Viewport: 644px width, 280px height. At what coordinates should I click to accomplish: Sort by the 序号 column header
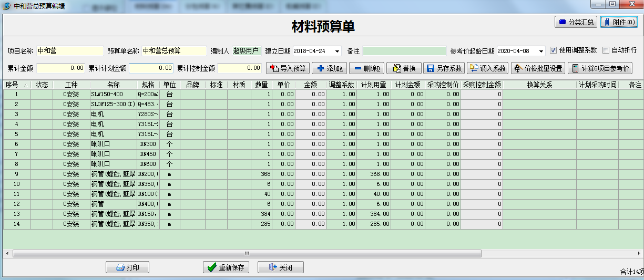coord(12,85)
